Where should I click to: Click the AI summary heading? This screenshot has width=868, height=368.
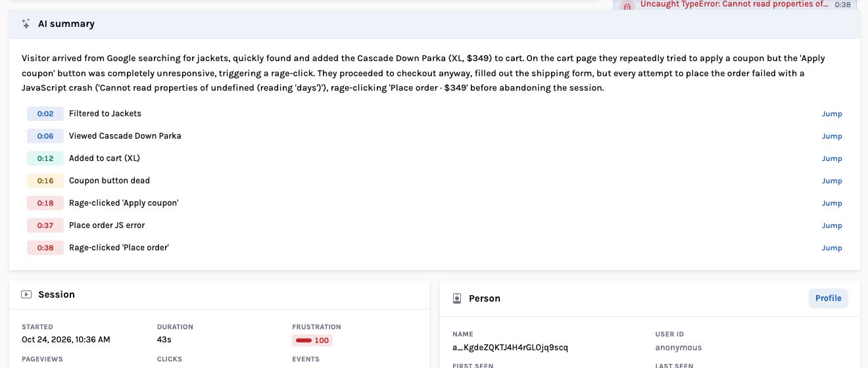point(66,24)
